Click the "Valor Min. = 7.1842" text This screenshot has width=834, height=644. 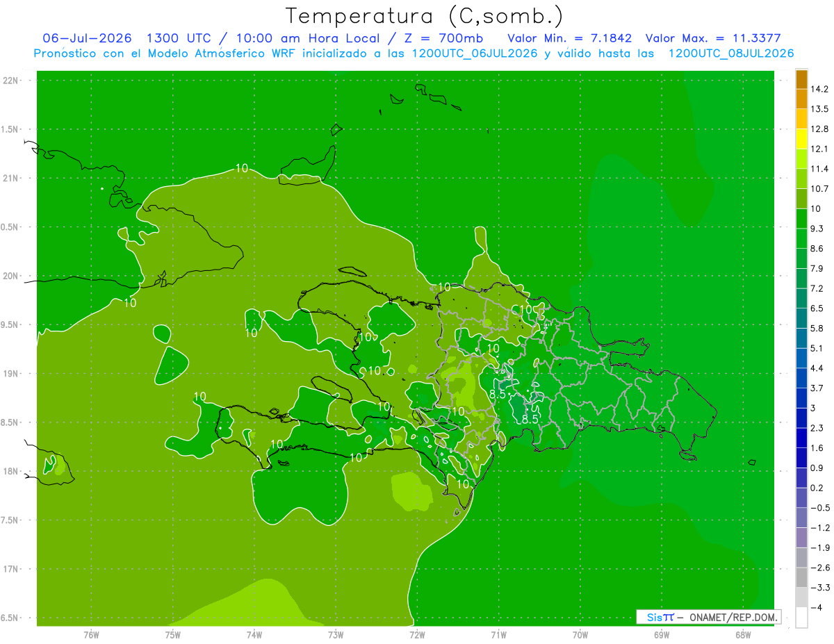570,38
